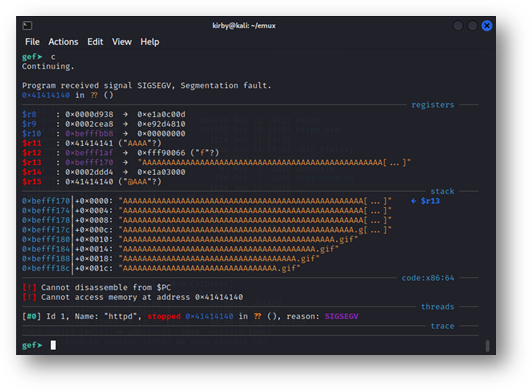The height and width of the screenshot is (392, 532).
Task: Click the minimize window circle button
Action: [x=458, y=25]
